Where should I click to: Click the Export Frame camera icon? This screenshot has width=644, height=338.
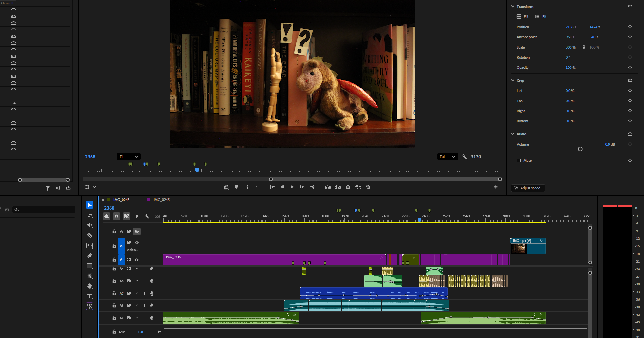[x=348, y=187]
